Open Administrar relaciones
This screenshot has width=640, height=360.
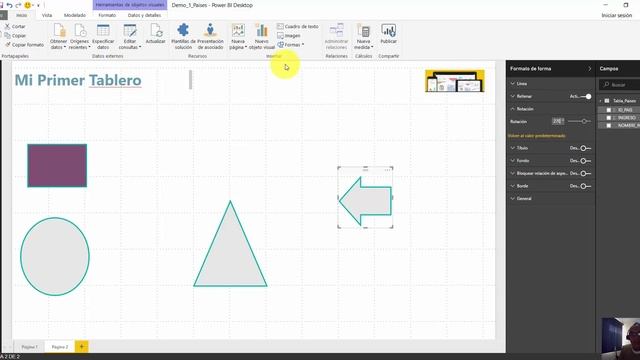(x=336, y=36)
